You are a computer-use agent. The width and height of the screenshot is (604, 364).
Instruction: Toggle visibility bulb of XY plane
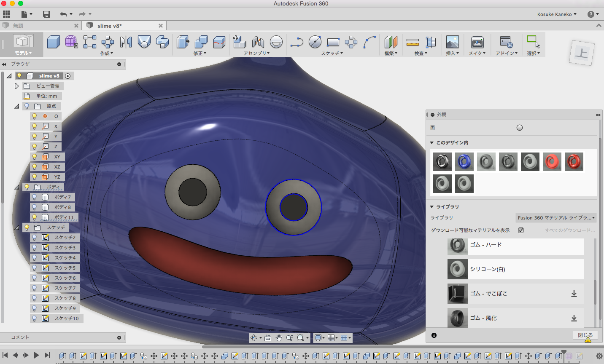pyautogui.click(x=35, y=157)
